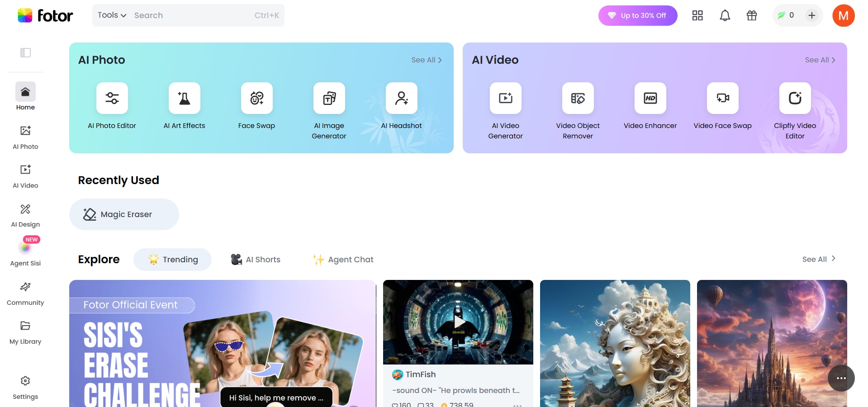Collapse the sidebar panel toggle
868x407 pixels.
click(25, 53)
